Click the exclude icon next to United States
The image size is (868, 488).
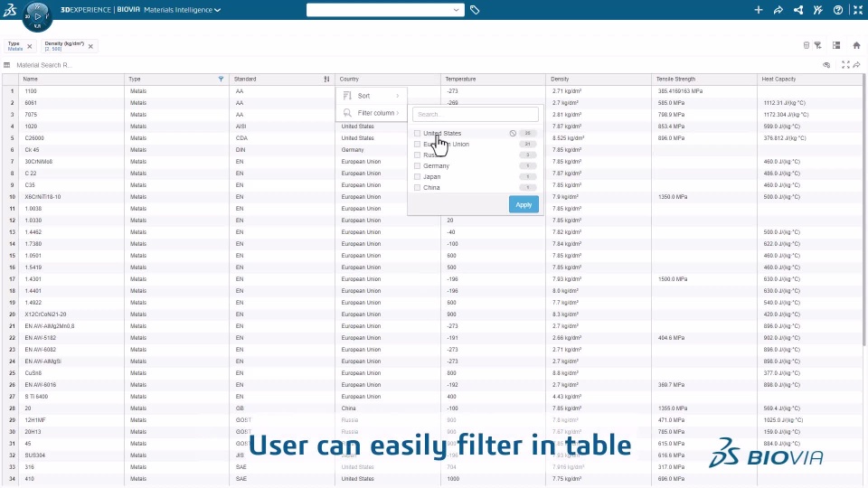(x=513, y=134)
